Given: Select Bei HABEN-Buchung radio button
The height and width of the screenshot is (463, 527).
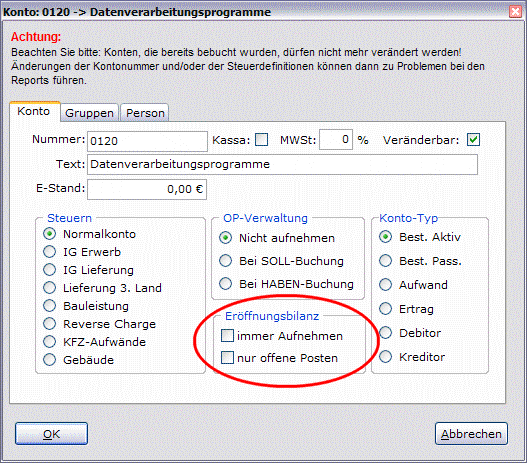Looking at the screenshot, I should point(226,284).
